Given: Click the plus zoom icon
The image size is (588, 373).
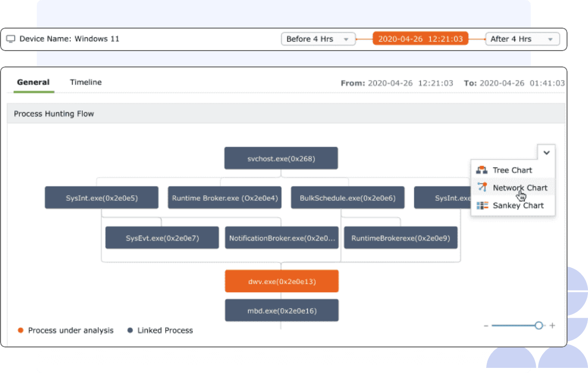Looking at the screenshot, I should 552,325.
